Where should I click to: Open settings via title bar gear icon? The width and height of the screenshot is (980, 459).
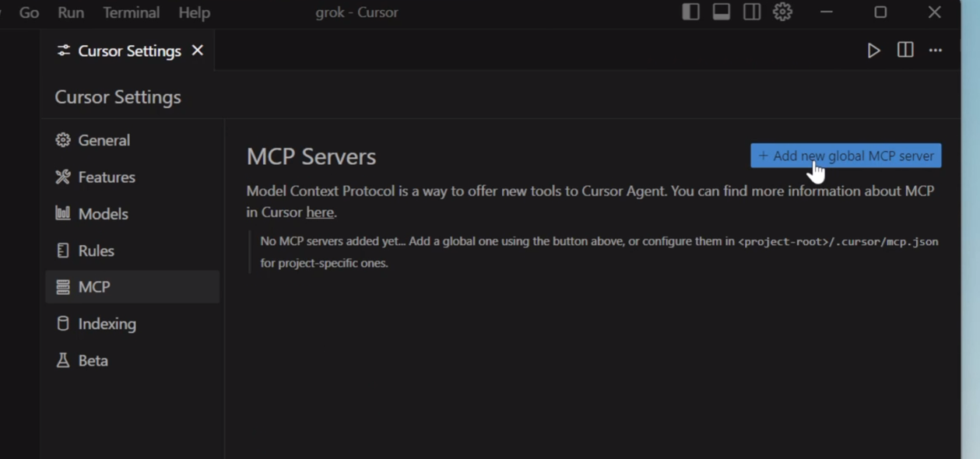782,12
